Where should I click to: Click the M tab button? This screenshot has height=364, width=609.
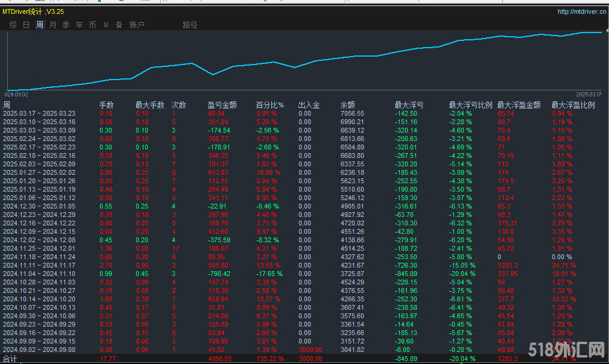pos(106,25)
